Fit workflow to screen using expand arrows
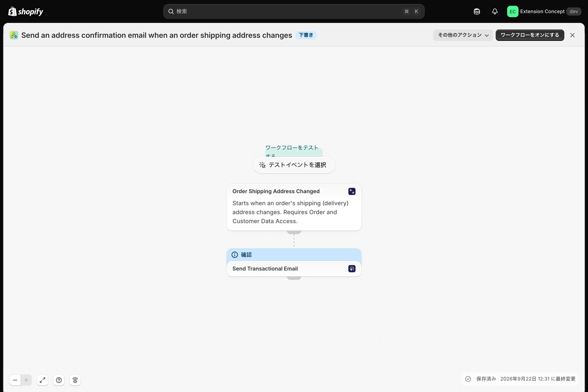The height and width of the screenshot is (392, 588). click(x=43, y=380)
